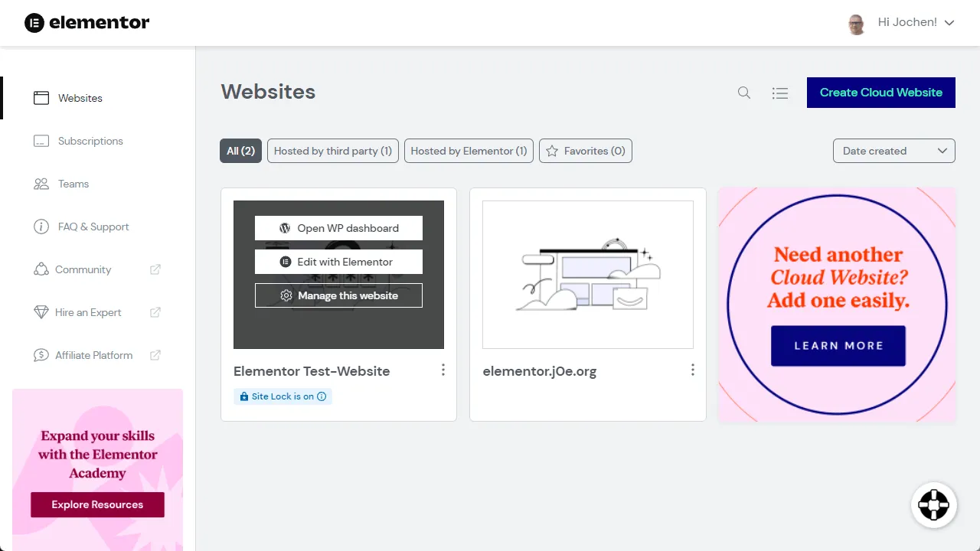Click Site Lock info icon
This screenshot has width=980, height=551.
tap(322, 396)
